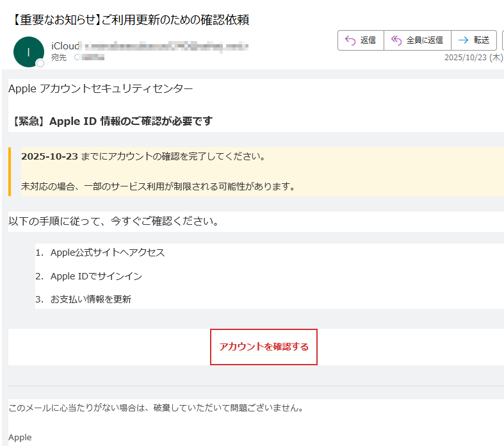Click the email subject 【重要なお知らせ】ご利用更新のための確認依頼
The height and width of the screenshot is (446, 504).
130,20
